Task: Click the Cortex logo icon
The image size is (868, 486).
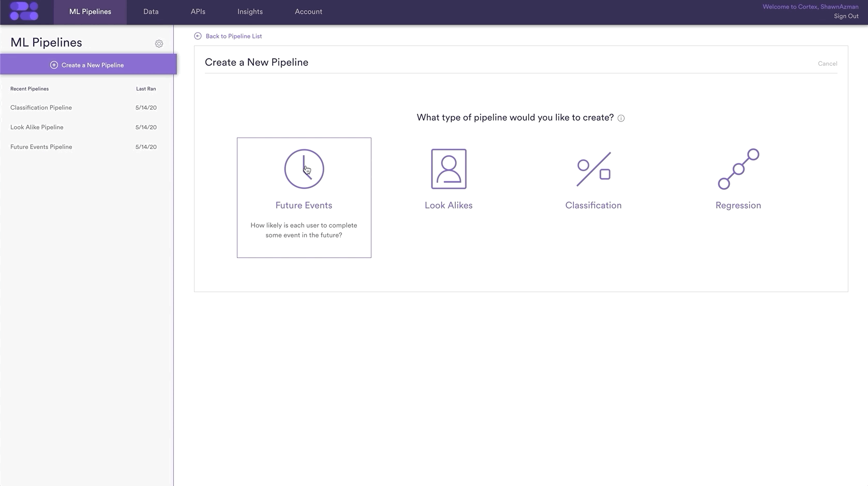Action: click(24, 11)
